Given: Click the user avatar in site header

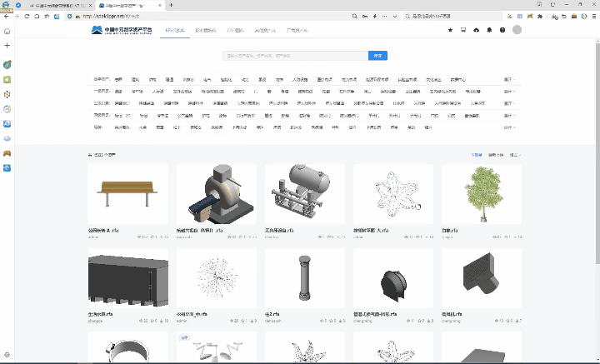Looking at the screenshot, I should point(517,30).
